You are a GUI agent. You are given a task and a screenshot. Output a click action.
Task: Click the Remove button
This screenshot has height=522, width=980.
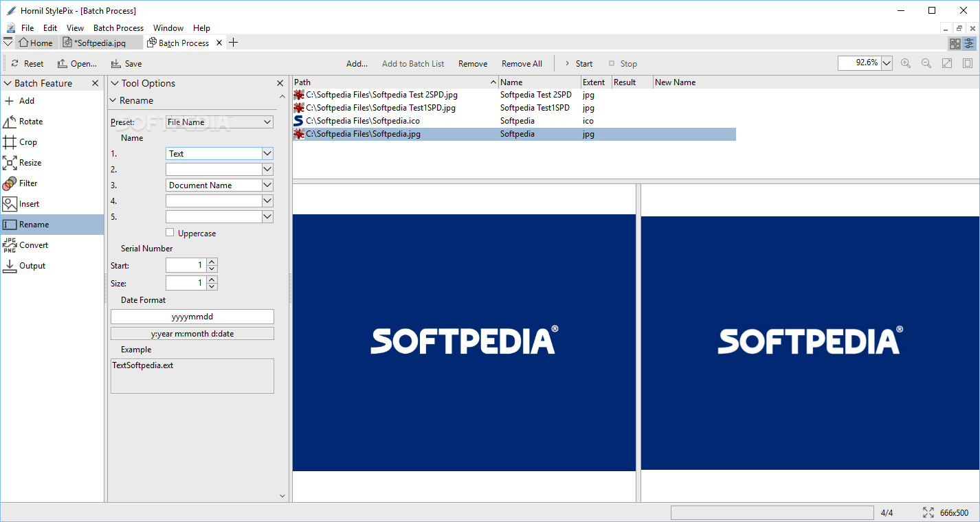pos(473,64)
